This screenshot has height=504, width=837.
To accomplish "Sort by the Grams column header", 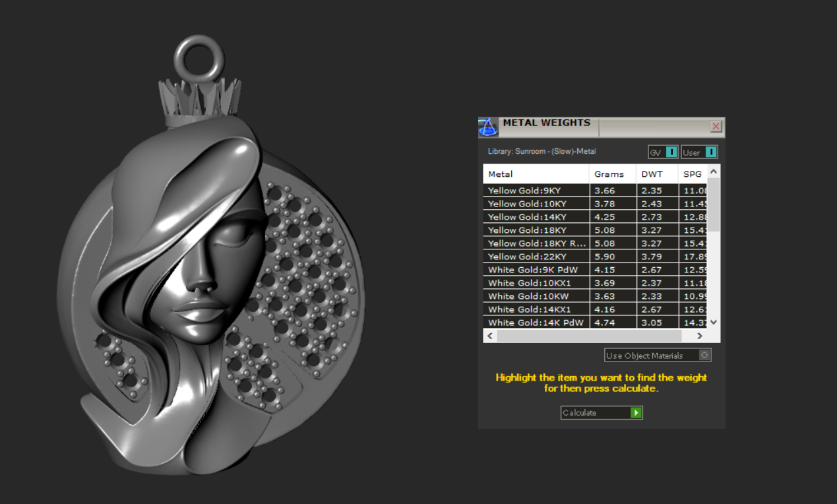I will pos(612,174).
